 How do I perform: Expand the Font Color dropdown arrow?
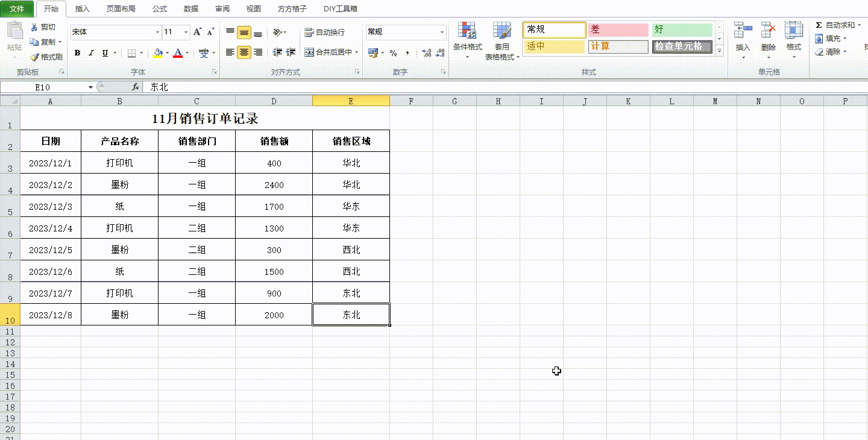coord(187,53)
